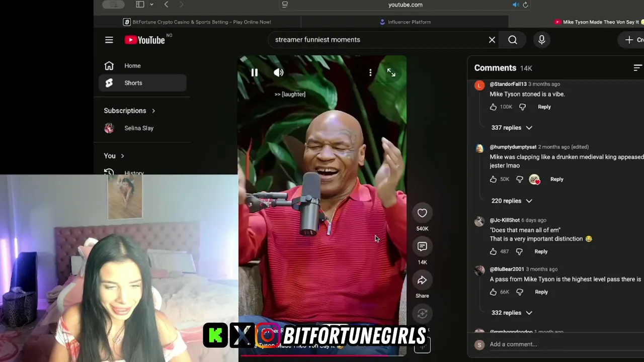Expand the Subscriptions section chevron
Image resolution: width=644 pixels, height=362 pixels.
coord(153,111)
